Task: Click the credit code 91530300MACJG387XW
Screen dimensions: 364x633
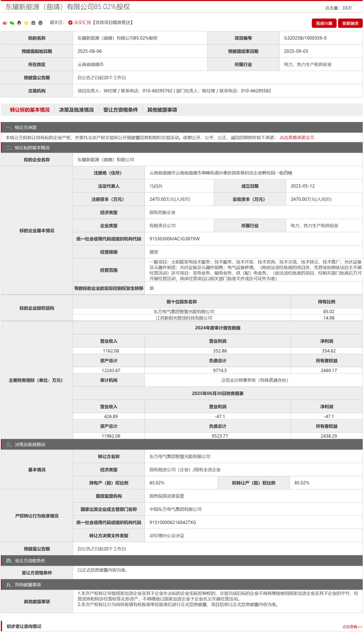Action: [x=175, y=239]
